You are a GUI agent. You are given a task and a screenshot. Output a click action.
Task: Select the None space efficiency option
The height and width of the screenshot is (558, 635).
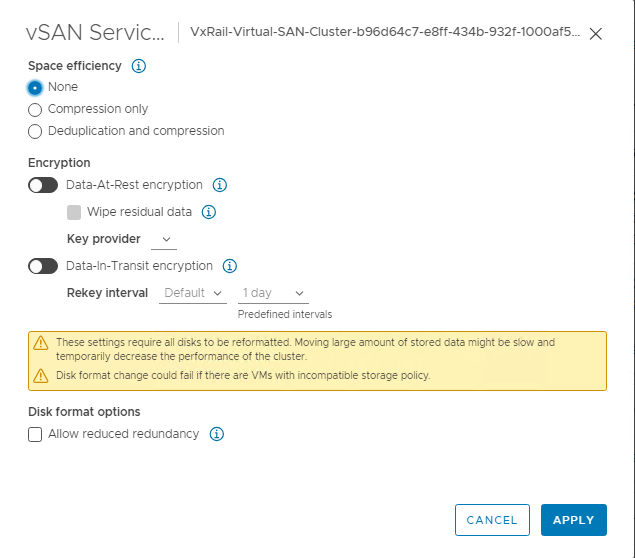coord(36,87)
